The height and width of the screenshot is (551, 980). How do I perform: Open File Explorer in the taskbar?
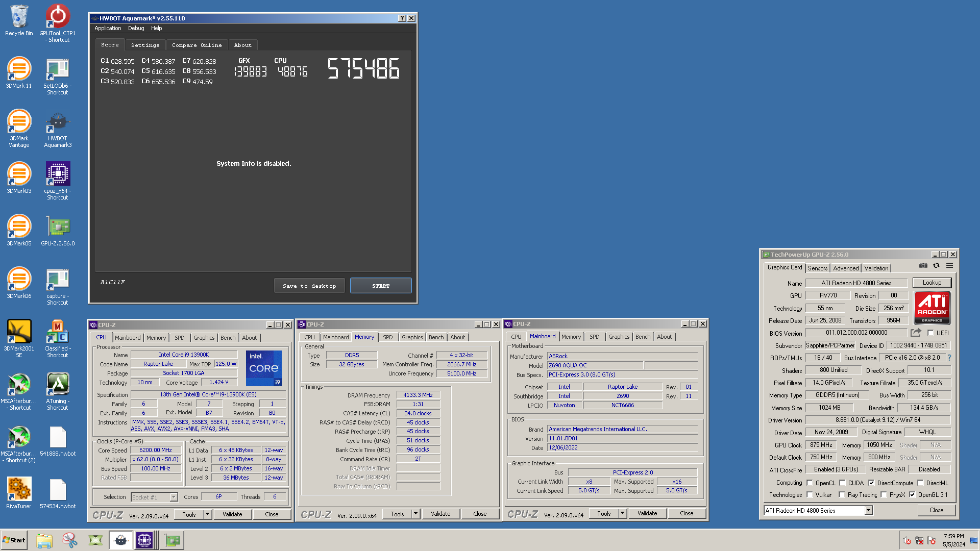click(x=44, y=540)
